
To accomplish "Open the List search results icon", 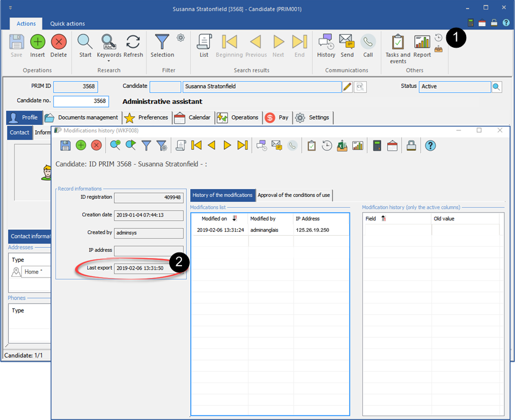I will point(204,42).
